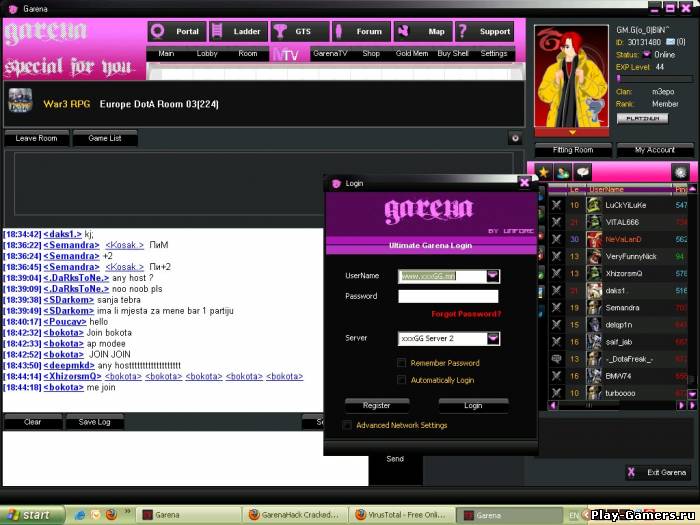Viewport: 700px width, 525px height.
Task: Click the Game List button
Action: click(x=105, y=138)
